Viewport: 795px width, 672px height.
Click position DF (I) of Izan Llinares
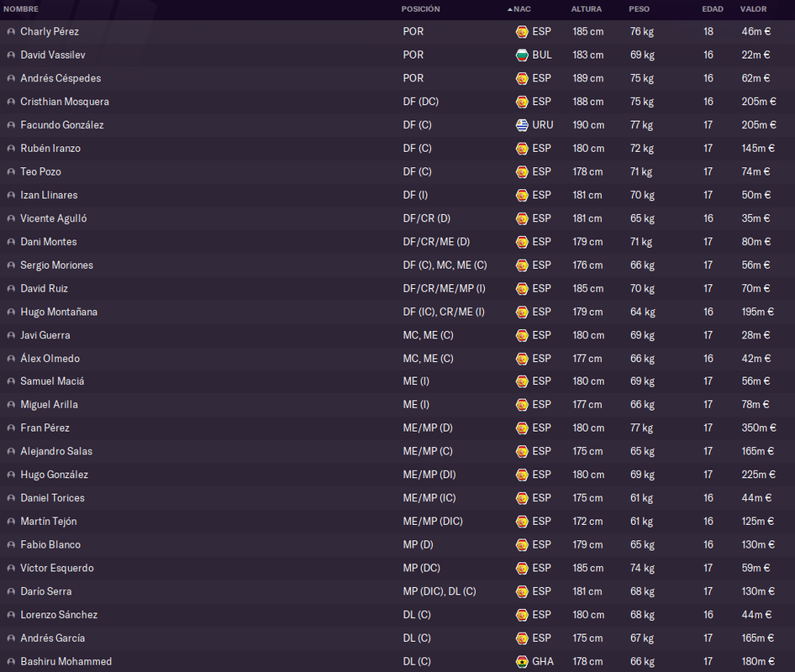415,195
